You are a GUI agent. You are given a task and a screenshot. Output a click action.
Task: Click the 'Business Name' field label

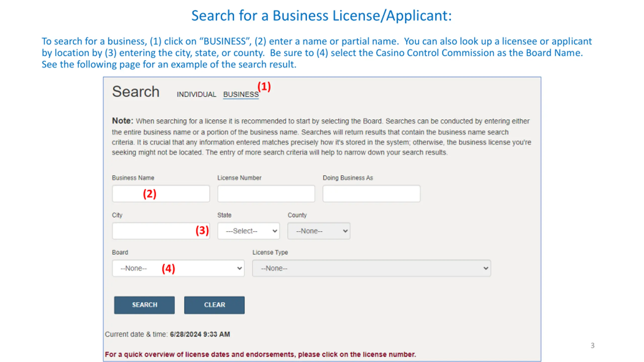click(133, 178)
